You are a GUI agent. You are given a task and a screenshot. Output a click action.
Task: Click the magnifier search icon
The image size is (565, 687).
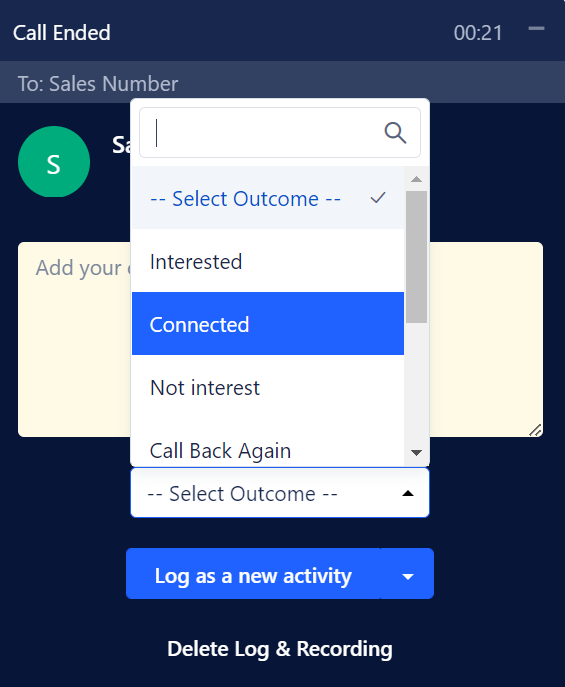[x=395, y=133]
